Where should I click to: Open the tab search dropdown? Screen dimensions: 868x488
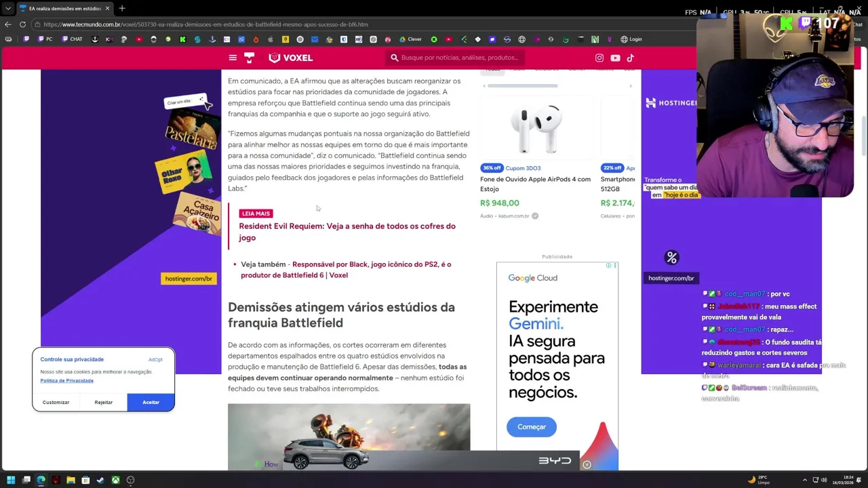click(x=8, y=8)
